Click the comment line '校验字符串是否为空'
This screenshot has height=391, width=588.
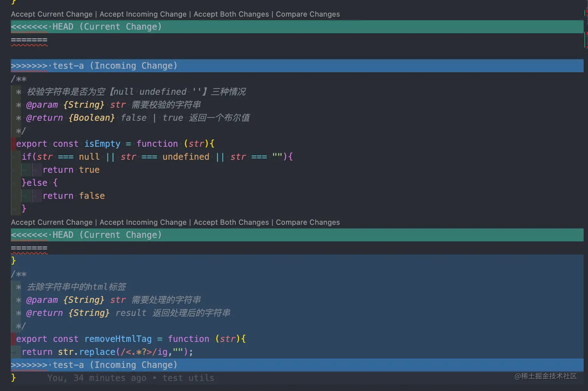click(131, 92)
